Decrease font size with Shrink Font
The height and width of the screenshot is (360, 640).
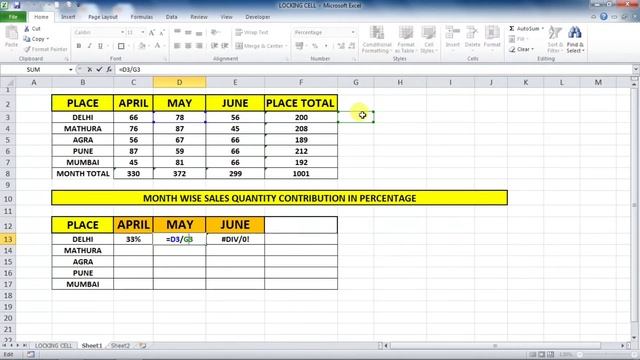162,32
